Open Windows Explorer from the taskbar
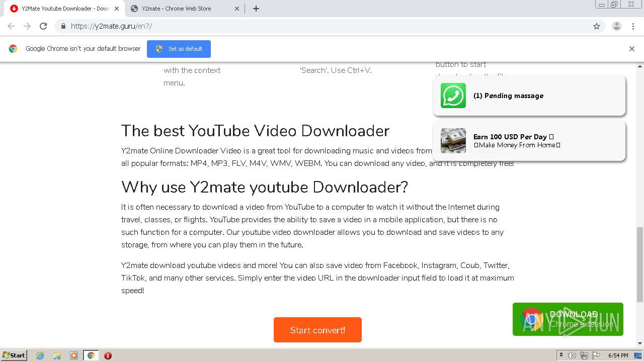The image size is (644, 362). coord(57,355)
